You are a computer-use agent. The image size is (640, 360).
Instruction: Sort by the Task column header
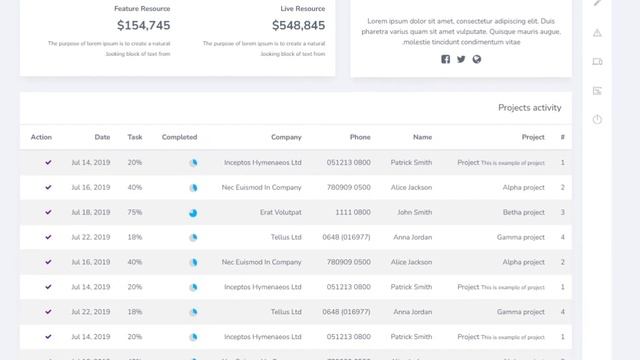(135, 137)
